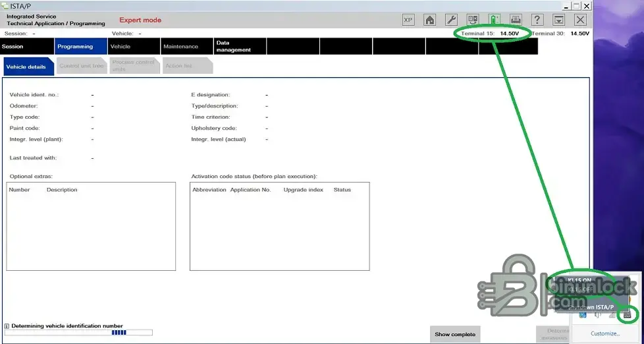Open the print icon in toolbar

pos(516,20)
